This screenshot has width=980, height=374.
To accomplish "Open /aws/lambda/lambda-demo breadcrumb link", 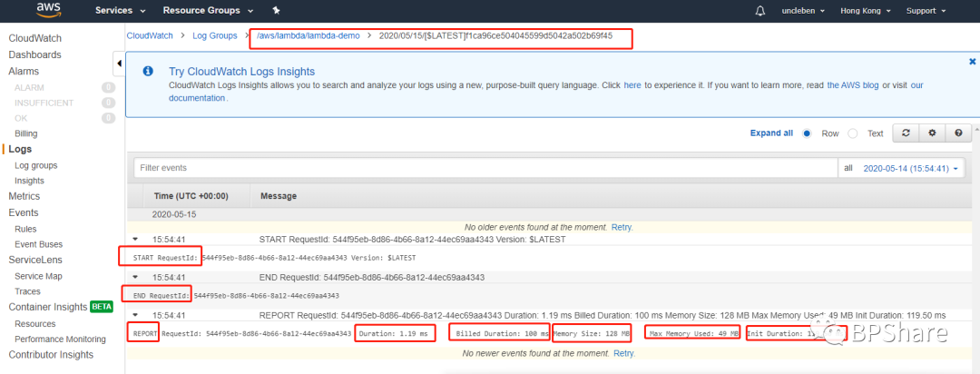I will click(x=309, y=36).
